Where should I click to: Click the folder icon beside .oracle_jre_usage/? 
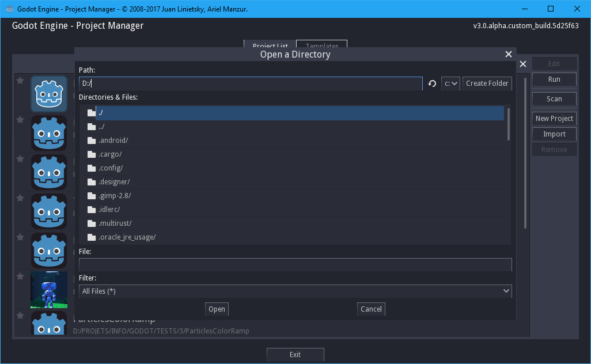tap(92, 237)
